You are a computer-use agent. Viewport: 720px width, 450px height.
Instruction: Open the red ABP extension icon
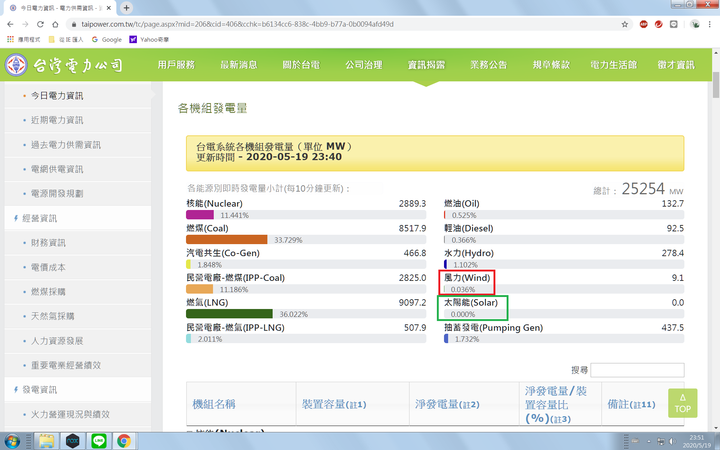(643, 24)
